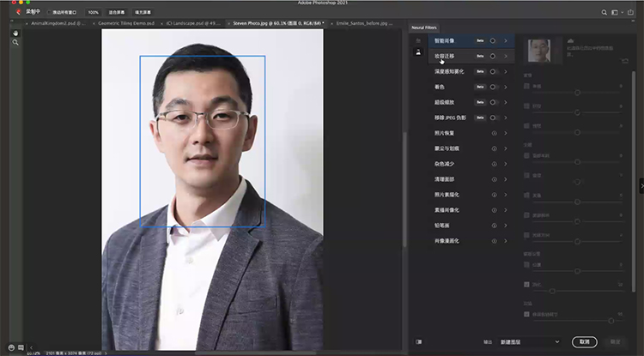
Task: Enable the 深度感知雾化 filter toggle
Action: 493,71
